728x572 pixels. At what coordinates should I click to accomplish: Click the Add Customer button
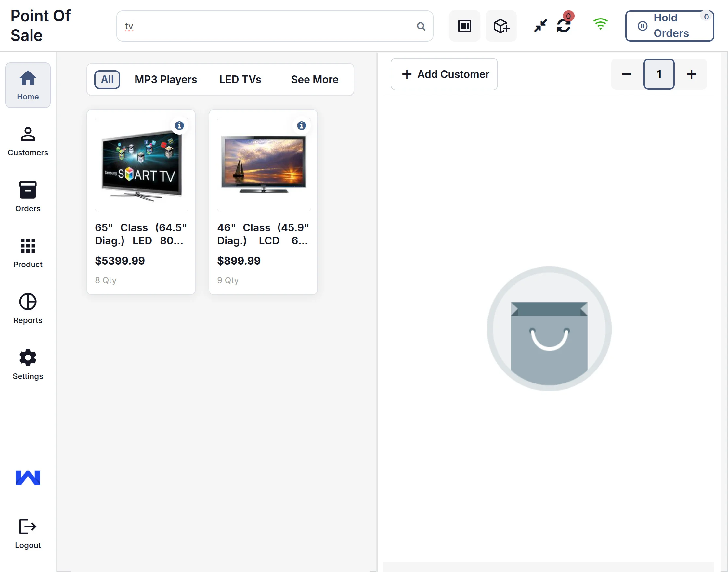(x=444, y=74)
